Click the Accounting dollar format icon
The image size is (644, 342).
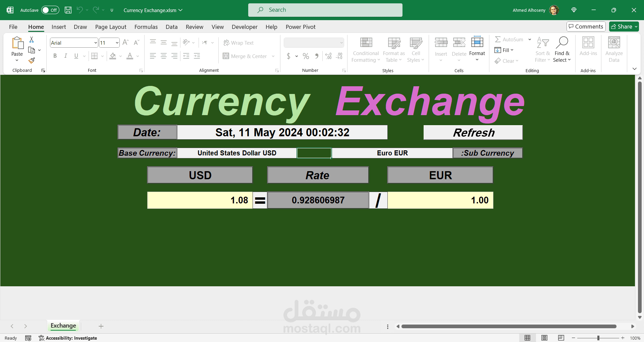288,56
